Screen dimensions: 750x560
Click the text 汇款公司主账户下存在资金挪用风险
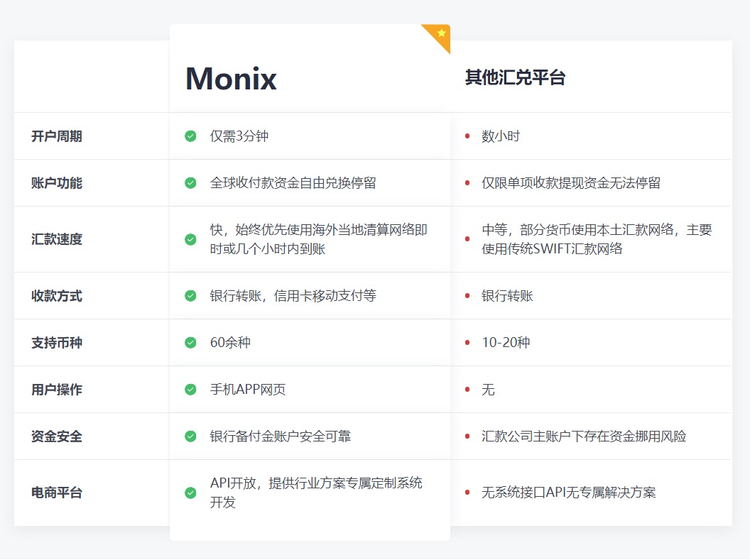click(x=584, y=437)
